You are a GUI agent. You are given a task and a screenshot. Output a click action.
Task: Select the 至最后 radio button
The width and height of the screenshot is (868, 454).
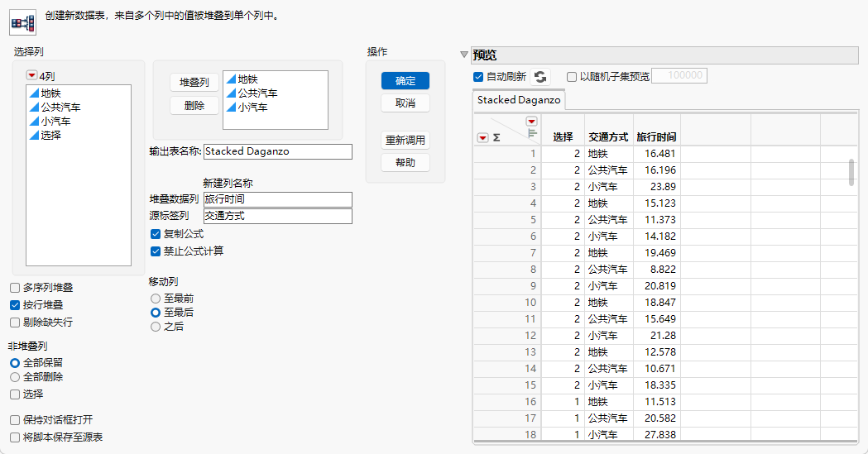(156, 313)
